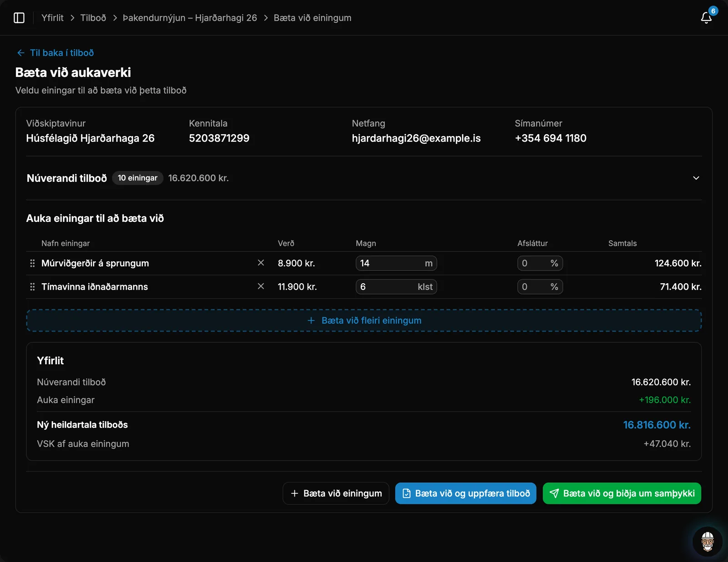
Task: Select the 124.600 kr. row total
Action: (x=678, y=263)
